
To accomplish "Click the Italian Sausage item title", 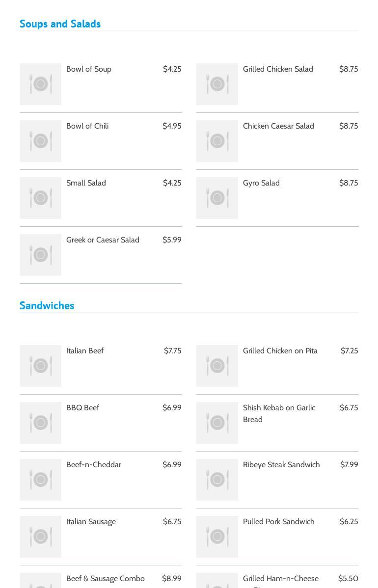I will click(x=91, y=522).
